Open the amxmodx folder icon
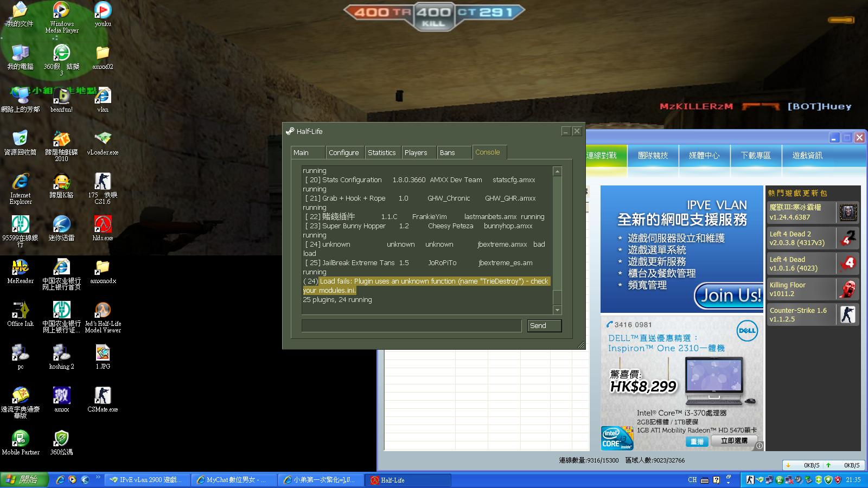This screenshot has height=488, width=868. (103, 271)
